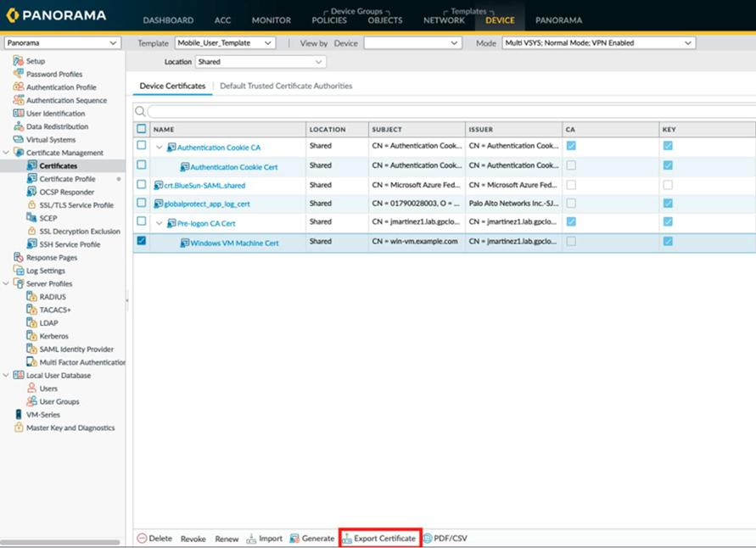Click the Export Certificate button
756x548 pixels.
(379, 539)
